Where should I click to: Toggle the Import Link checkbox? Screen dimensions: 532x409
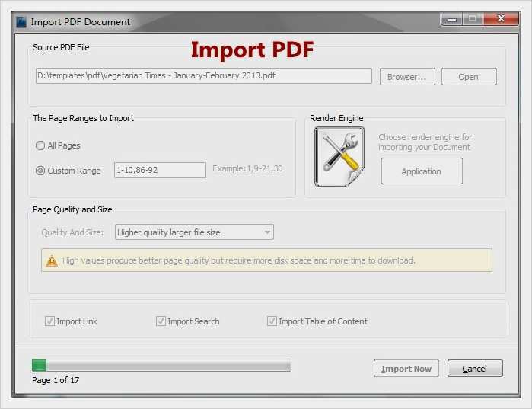click(49, 321)
